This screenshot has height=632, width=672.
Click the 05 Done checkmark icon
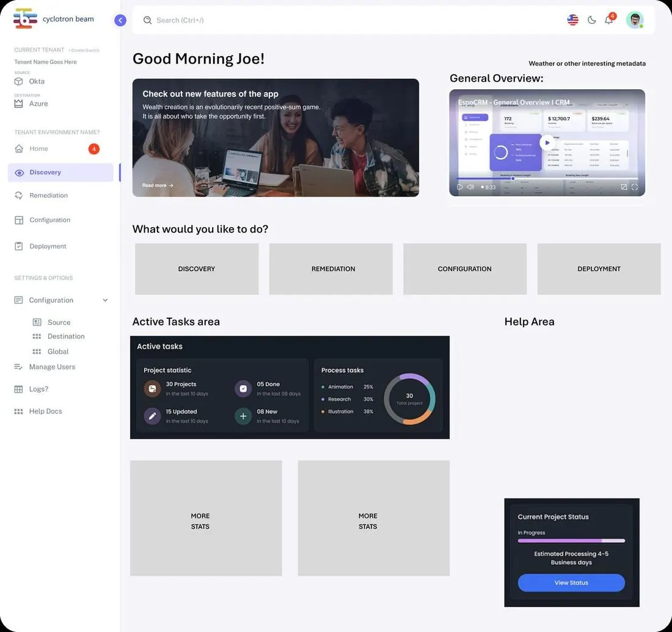(243, 388)
